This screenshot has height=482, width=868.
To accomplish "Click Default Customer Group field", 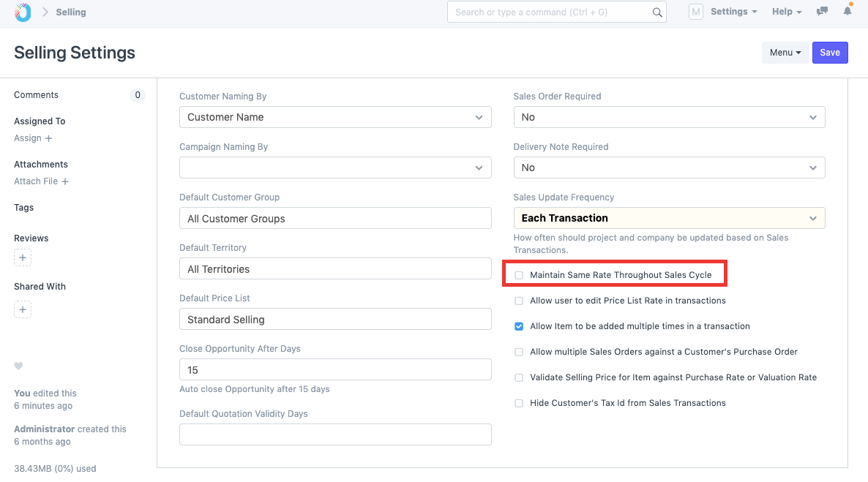I will pyautogui.click(x=335, y=218).
